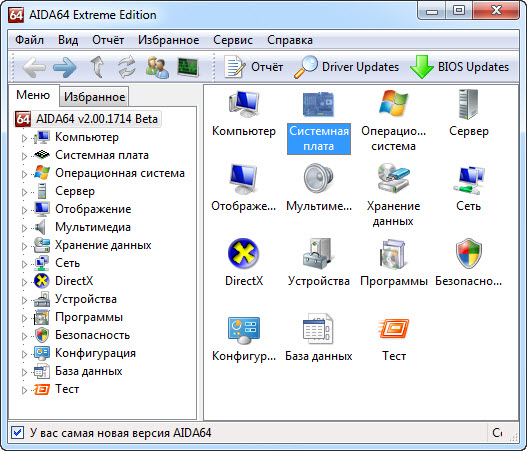Open the Файл menu
Image resolution: width=527 pixels, height=451 pixels.
click(30, 40)
